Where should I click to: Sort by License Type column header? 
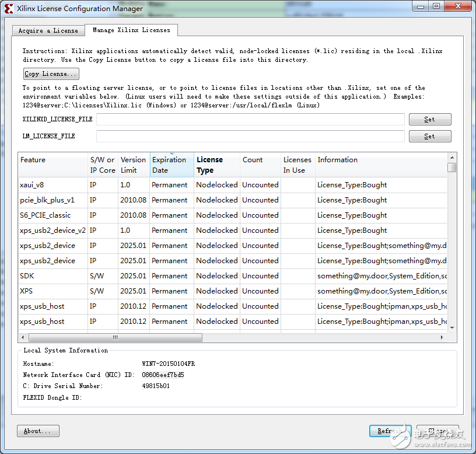pos(217,165)
